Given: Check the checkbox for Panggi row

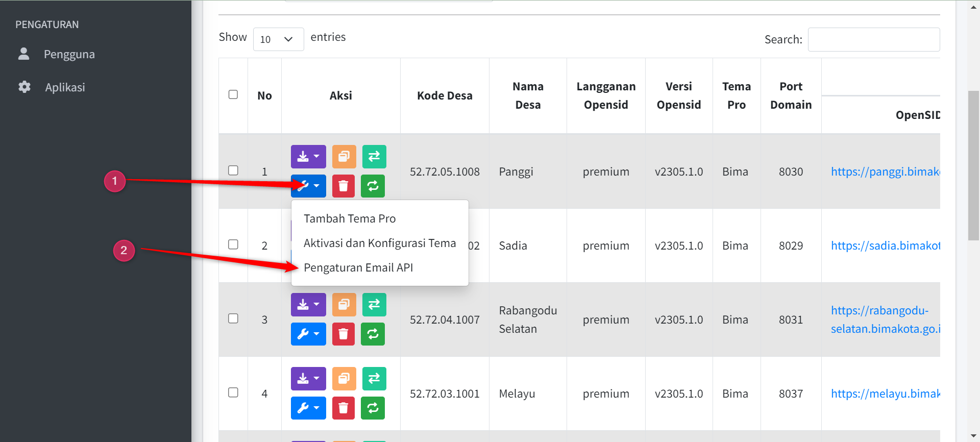Looking at the screenshot, I should 233,170.
